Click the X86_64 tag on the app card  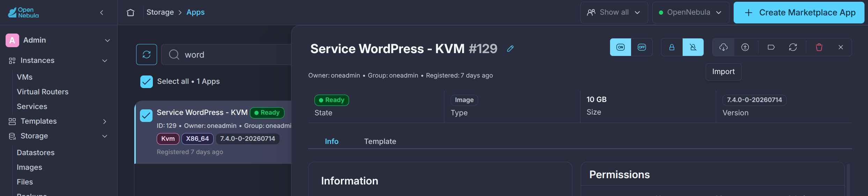click(198, 139)
